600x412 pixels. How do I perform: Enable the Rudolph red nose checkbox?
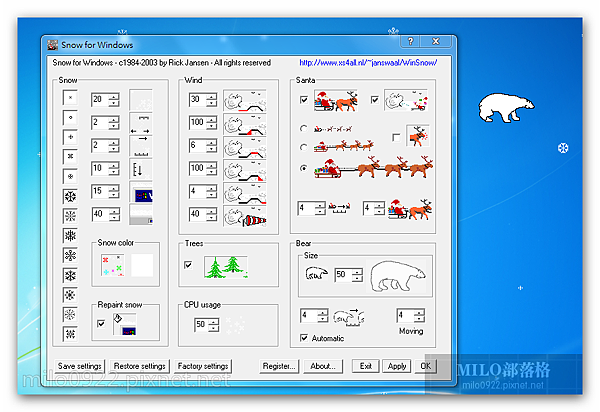396,137
